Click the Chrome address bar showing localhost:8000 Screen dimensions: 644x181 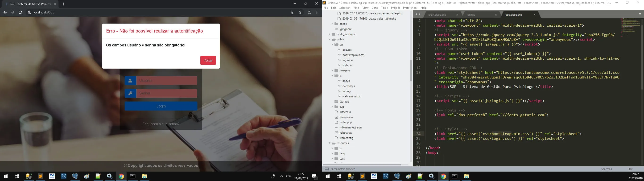click(160, 12)
